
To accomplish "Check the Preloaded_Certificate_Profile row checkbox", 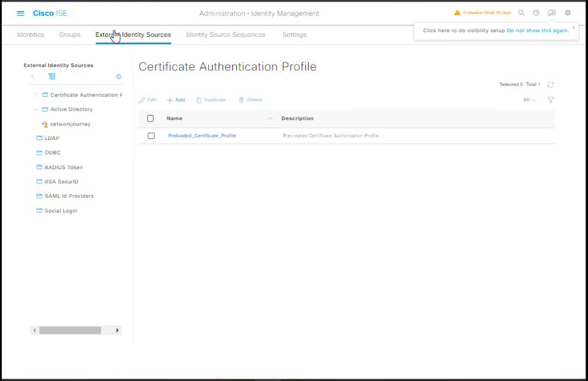I will (151, 136).
